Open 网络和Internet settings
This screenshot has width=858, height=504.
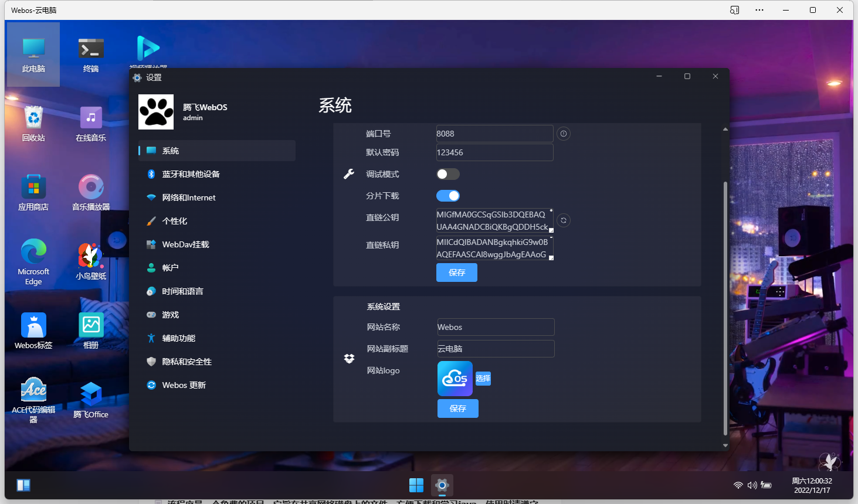(x=217, y=197)
